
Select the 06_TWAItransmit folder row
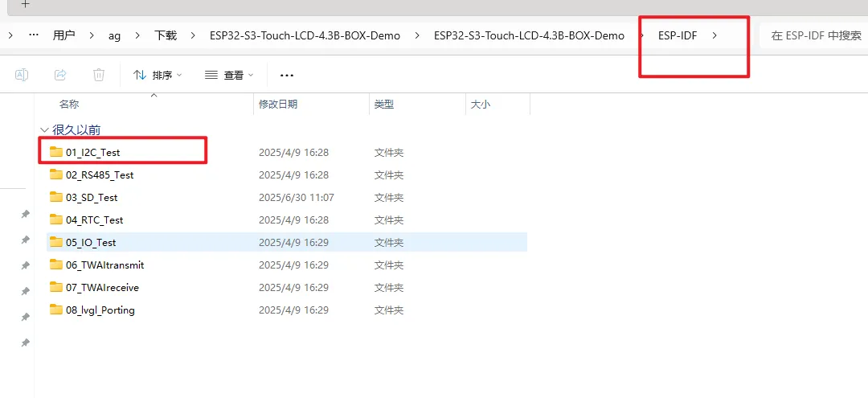click(104, 265)
